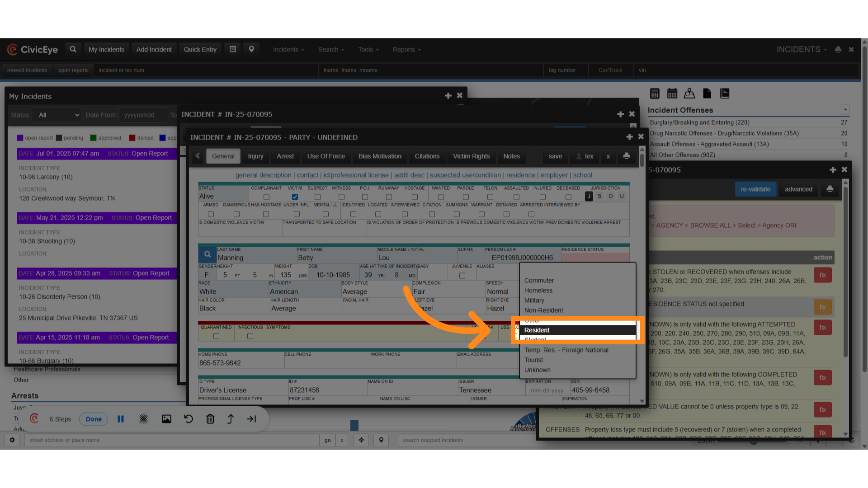Image resolution: width=868 pixels, height=488 pixels.
Task: Select Resident from residence status list
Action: coord(577,330)
